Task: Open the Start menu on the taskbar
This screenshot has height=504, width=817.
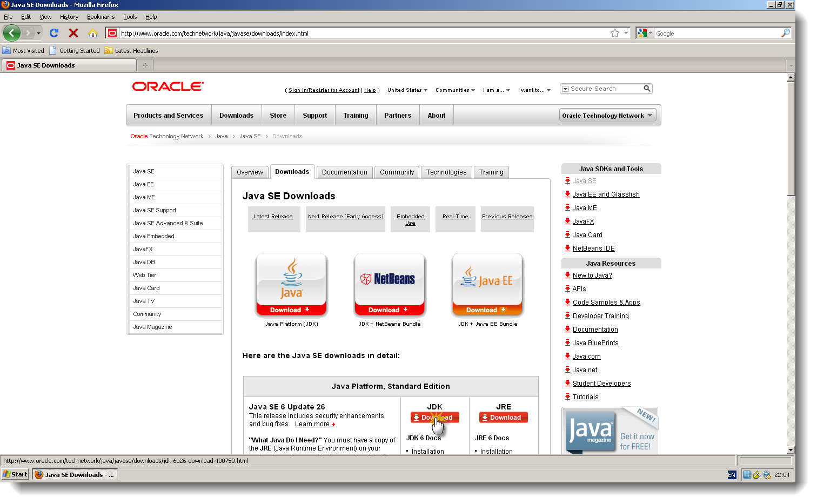Action: tap(15, 474)
